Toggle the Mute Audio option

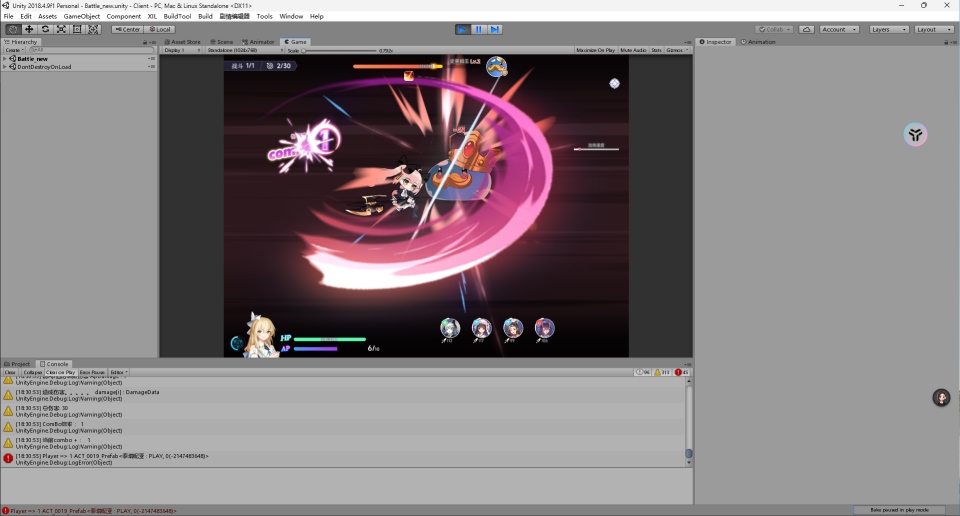pos(632,50)
